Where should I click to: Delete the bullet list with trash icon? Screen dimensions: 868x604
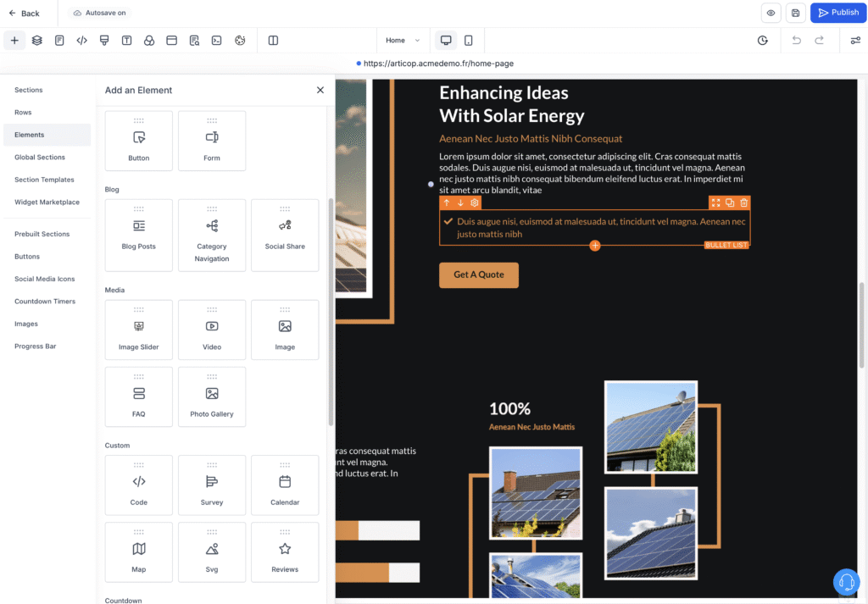click(743, 203)
